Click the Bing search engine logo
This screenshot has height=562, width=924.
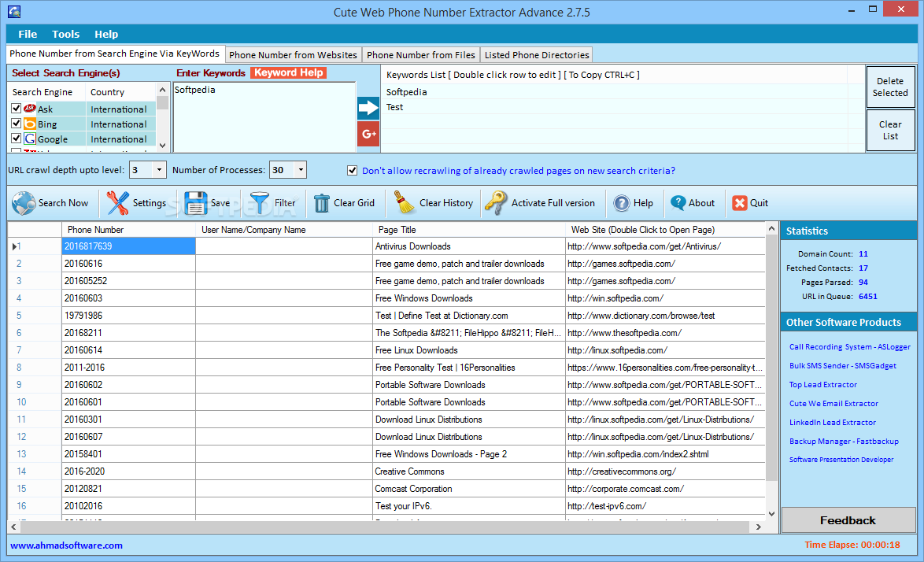click(x=29, y=124)
